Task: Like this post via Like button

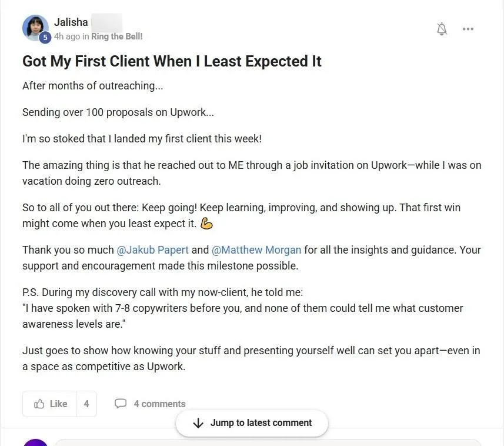Action: [49, 404]
